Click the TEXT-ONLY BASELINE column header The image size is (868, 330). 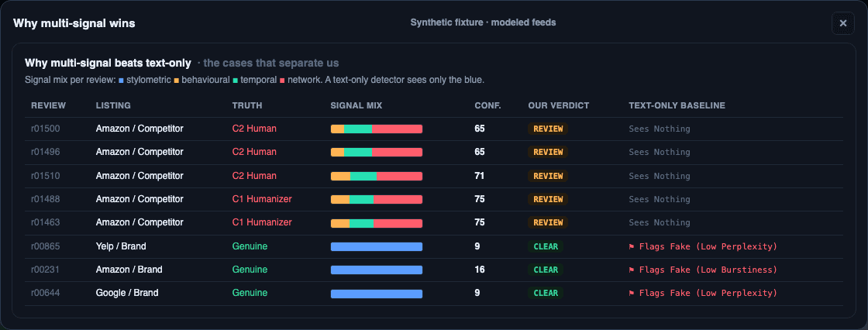click(677, 105)
